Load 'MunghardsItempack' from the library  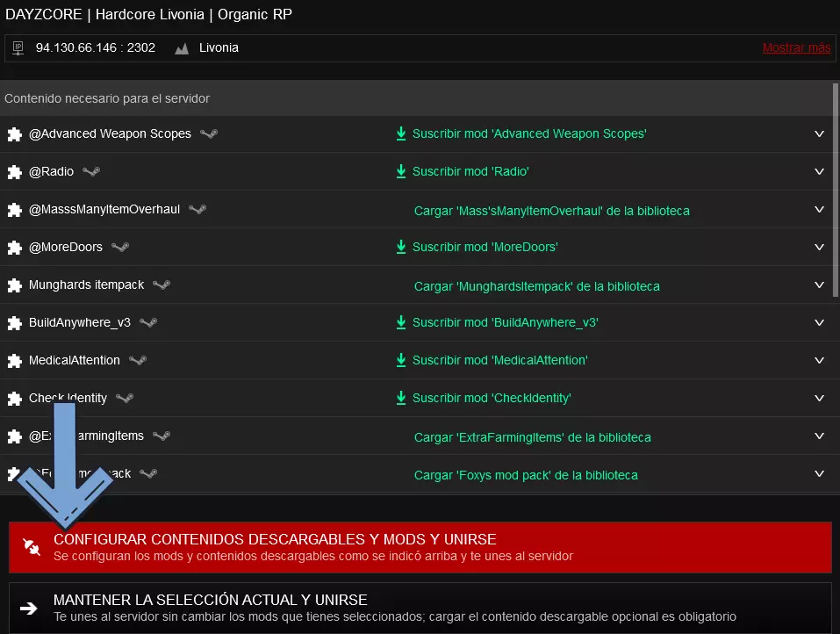pos(537,287)
